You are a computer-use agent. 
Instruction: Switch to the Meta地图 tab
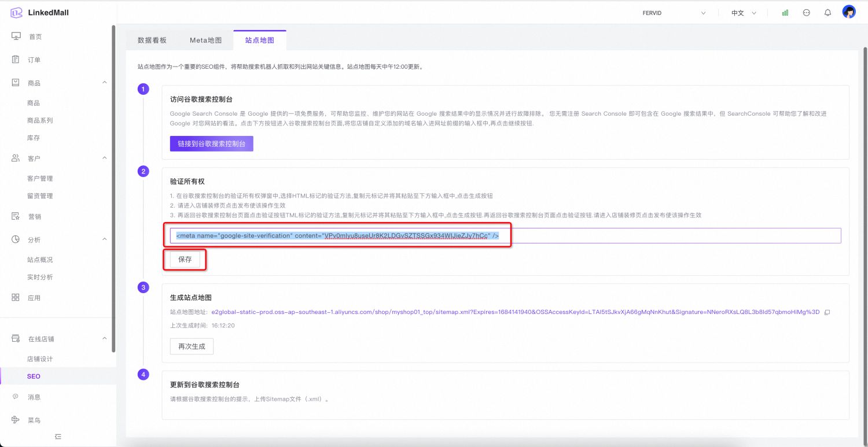click(x=205, y=40)
